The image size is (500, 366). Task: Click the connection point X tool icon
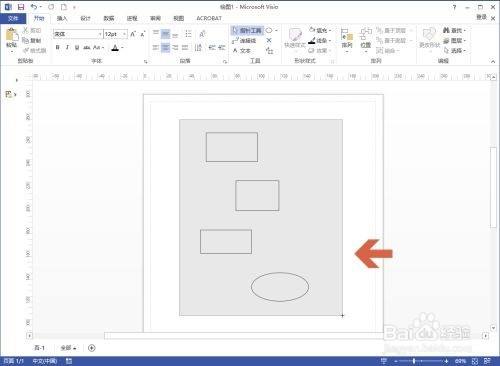[269, 40]
